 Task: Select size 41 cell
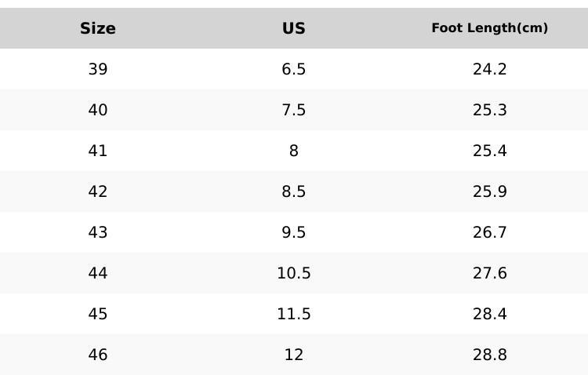[98, 151]
